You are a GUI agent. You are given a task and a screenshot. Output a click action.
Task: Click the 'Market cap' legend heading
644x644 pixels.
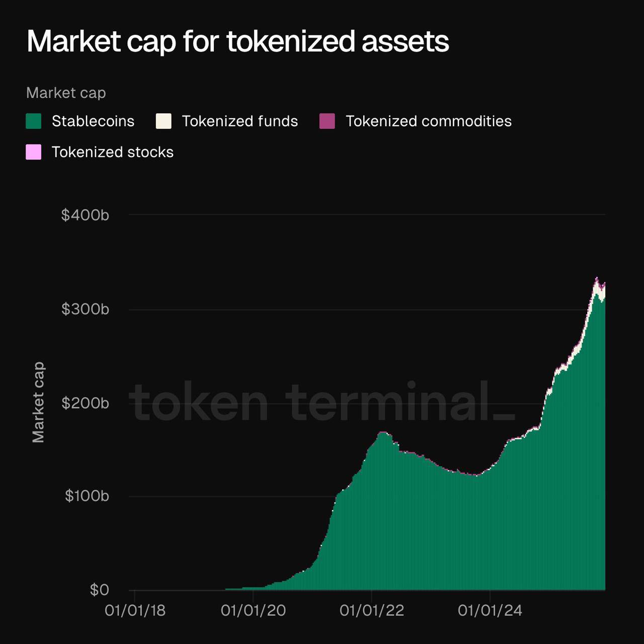click(x=66, y=93)
